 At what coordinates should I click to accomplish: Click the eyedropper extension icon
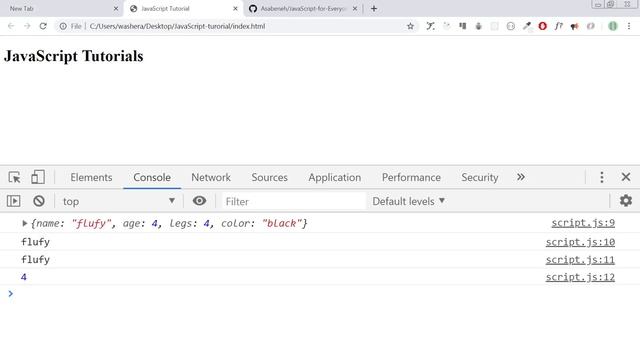(527, 26)
